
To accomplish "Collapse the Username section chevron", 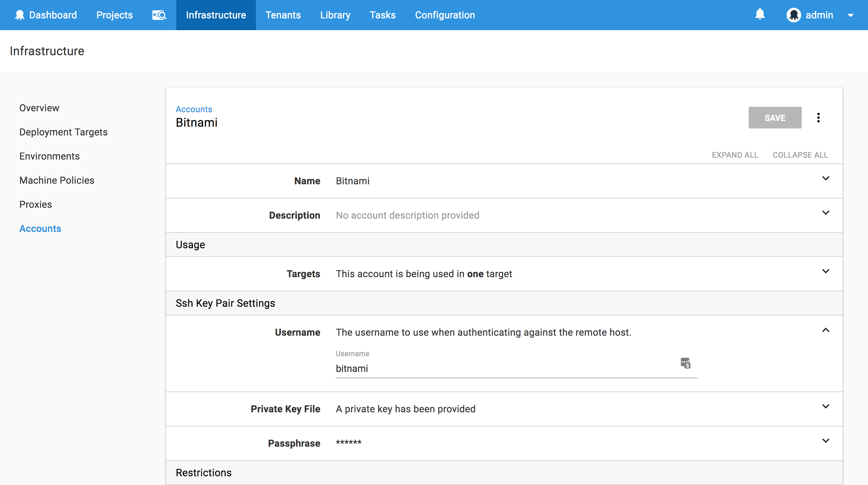I will pos(825,330).
